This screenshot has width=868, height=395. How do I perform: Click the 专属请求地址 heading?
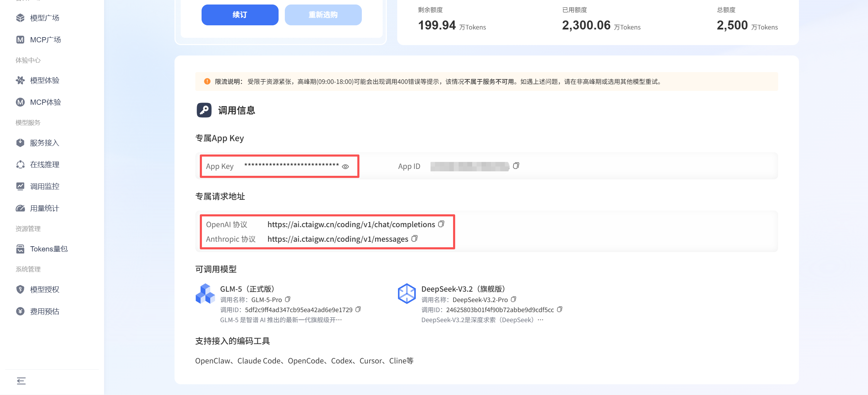[x=220, y=196]
